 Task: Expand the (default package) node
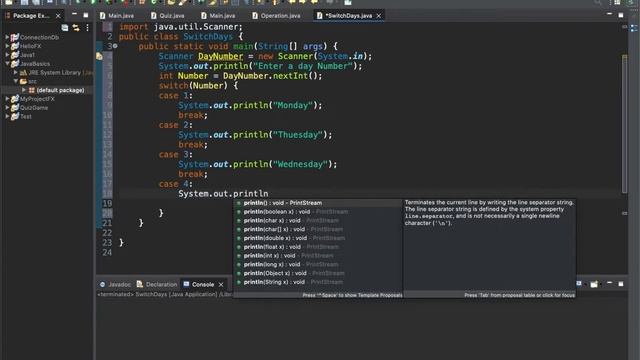point(24,90)
